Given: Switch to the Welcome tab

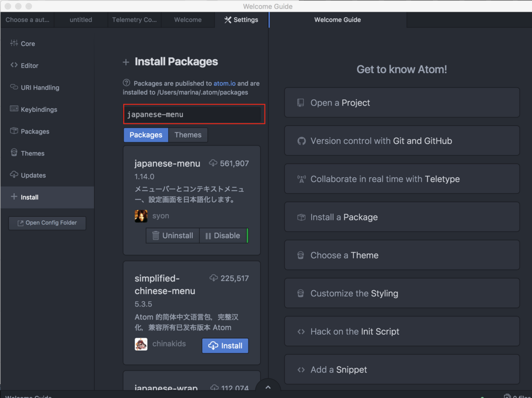Looking at the screenshot, I should click(x=188, y=20).
